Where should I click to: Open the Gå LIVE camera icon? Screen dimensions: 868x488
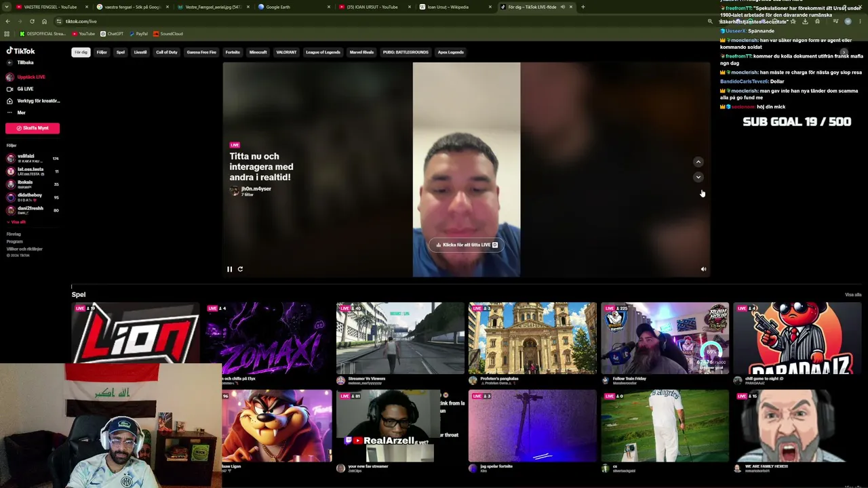coord(9,89)
